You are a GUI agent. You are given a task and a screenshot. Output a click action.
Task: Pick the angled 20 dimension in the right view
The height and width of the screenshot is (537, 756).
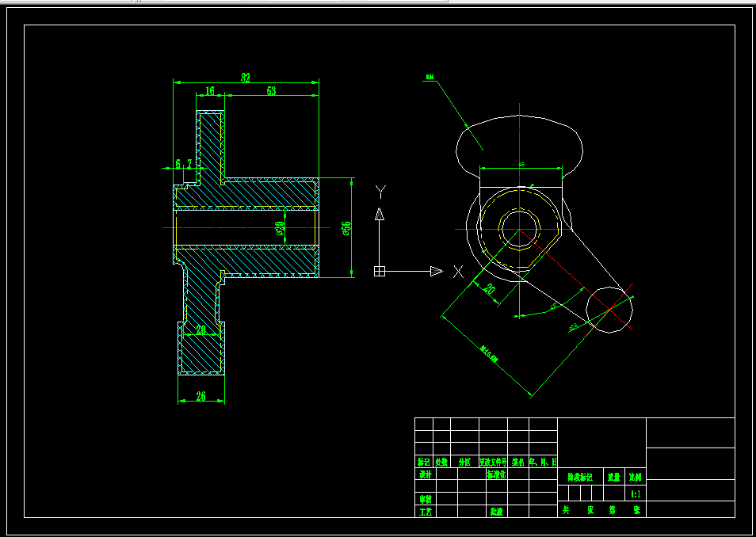coord(489,290)
